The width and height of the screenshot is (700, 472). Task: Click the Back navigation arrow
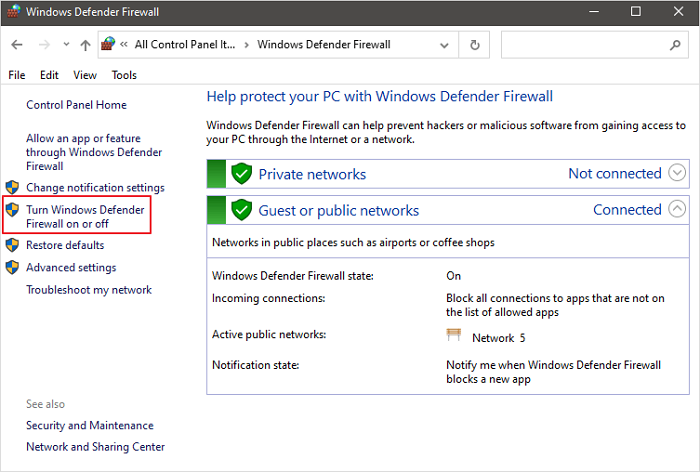click(x=19, y=45)
